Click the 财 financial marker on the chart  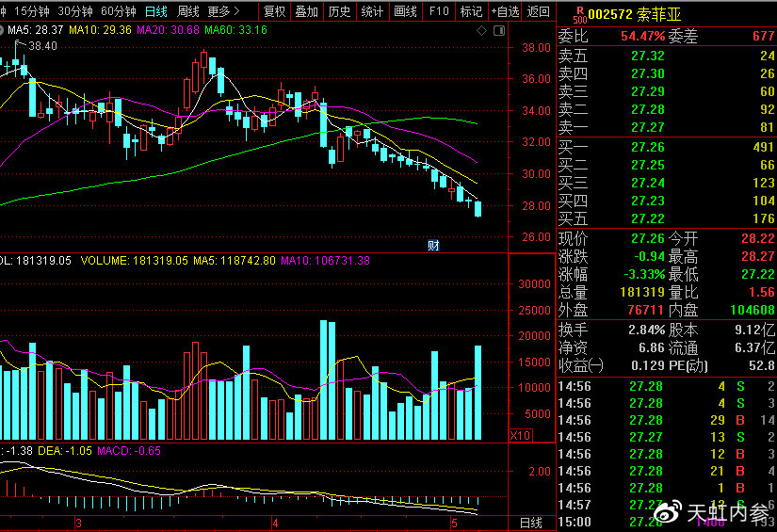pyautogui.click(x=433, y=246)
